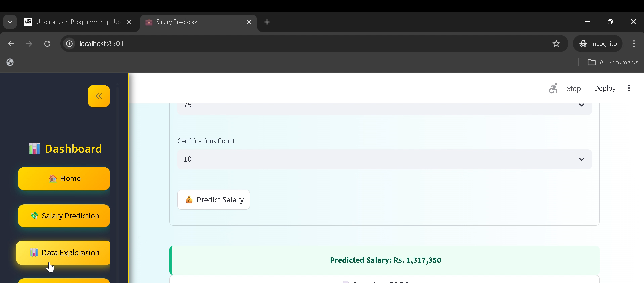Click the Predict Salary button
644x283 pixels.
[214, 200]
